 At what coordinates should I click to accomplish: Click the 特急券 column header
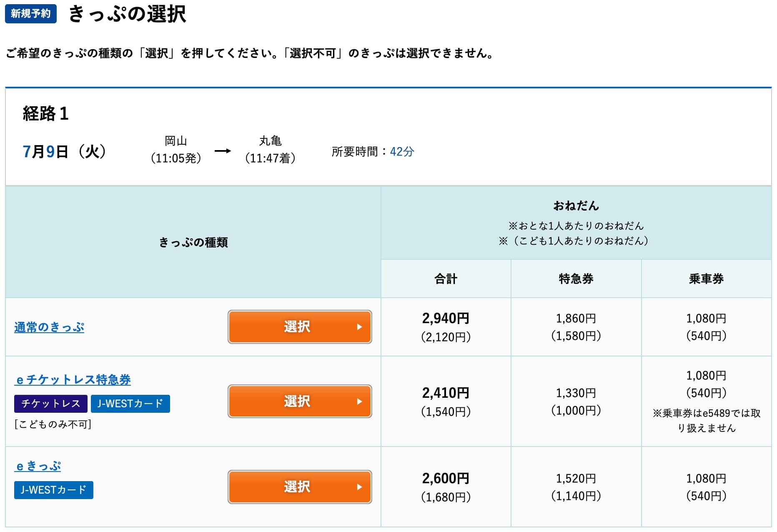pos(576,279)
